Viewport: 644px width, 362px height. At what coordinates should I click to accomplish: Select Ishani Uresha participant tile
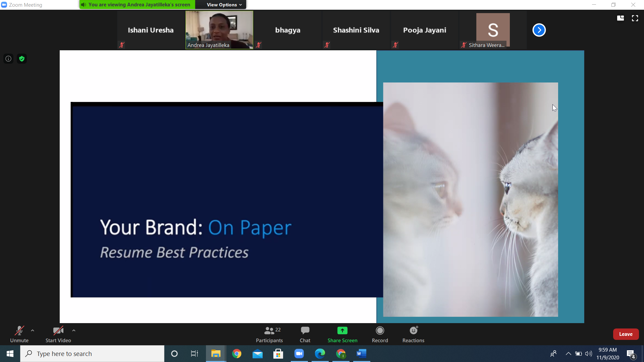(151, 30)
